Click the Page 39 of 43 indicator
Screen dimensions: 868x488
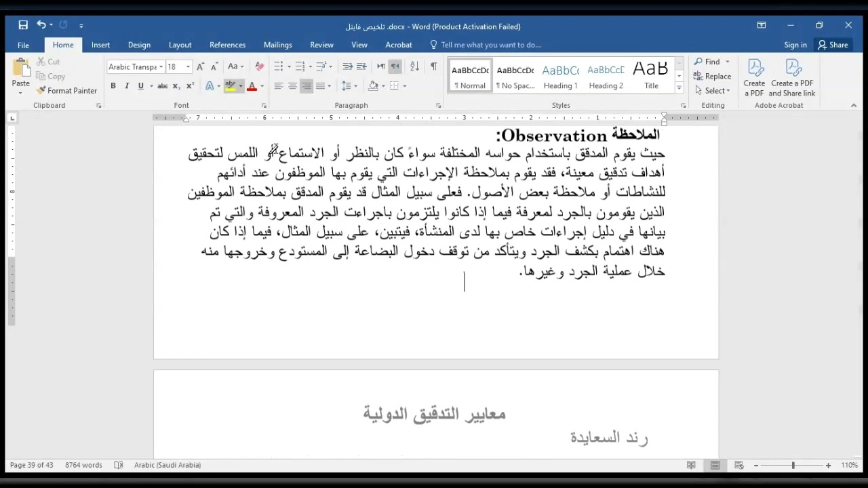[x=31, y=465]
